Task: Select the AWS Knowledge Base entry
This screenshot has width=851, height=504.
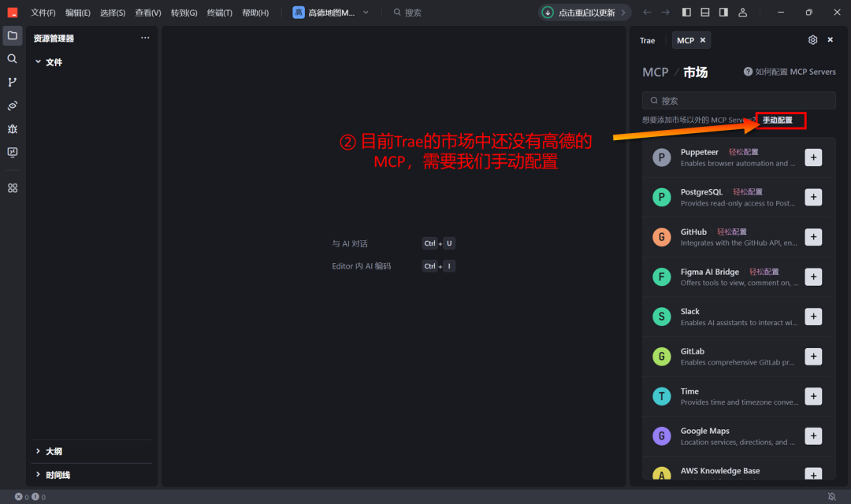Action: point(737,470)
